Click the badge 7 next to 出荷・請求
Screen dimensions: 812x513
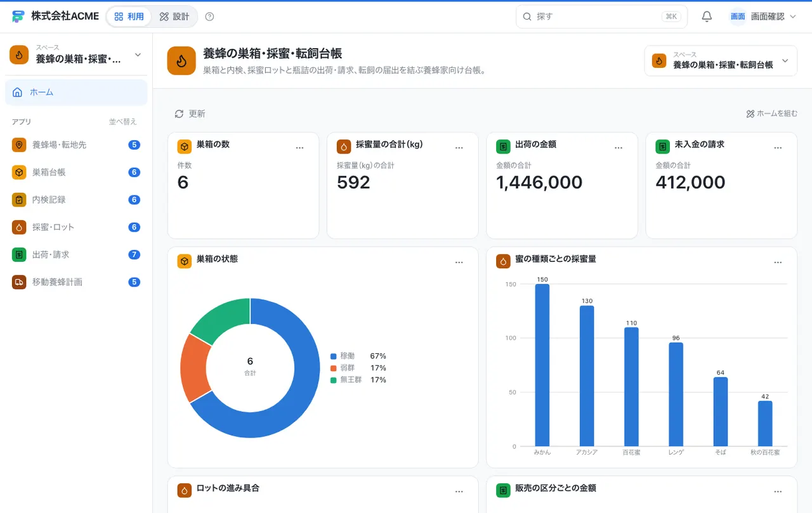[134, 254]
